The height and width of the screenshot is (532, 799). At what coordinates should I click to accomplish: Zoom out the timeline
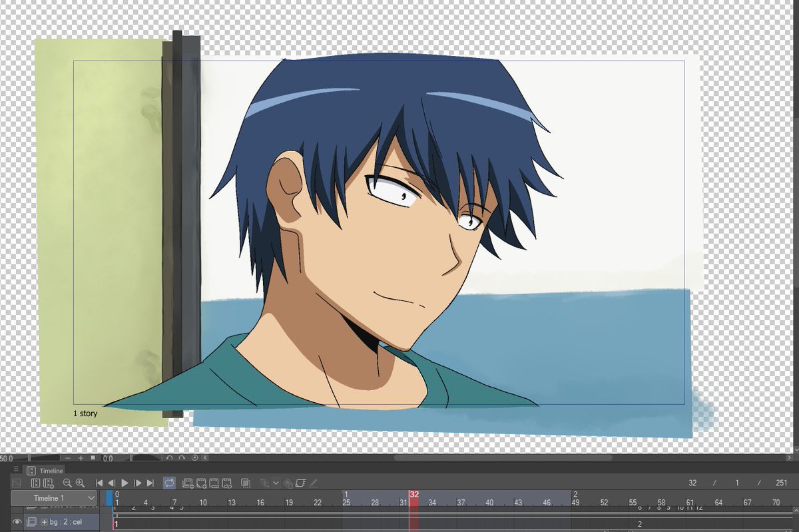tap(67, 483)
